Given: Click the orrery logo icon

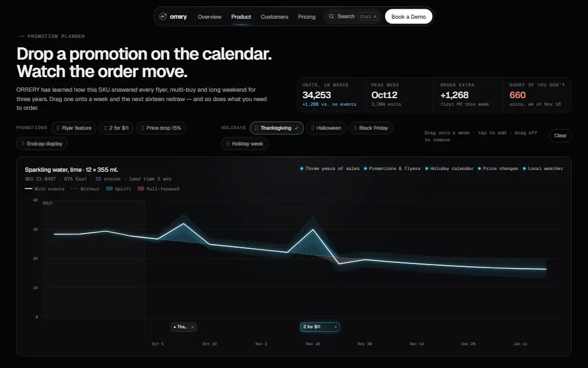Looking at the screenshot, I should tap(163, 16).
